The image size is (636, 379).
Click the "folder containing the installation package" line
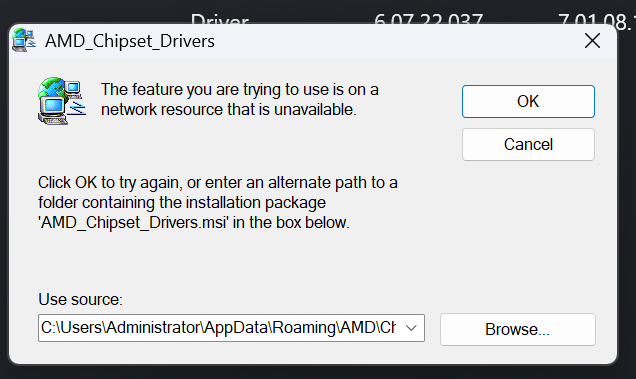tap(182, 202)
